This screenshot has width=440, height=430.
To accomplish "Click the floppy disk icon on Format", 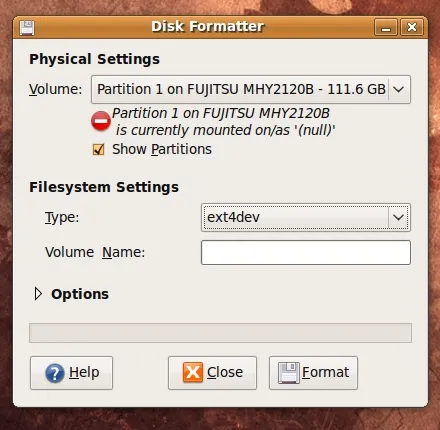I will 289,373.
